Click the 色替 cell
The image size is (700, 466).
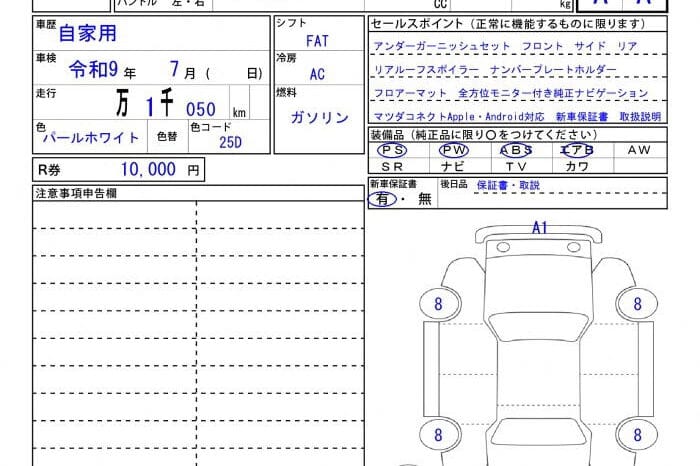tap(167, 136)
